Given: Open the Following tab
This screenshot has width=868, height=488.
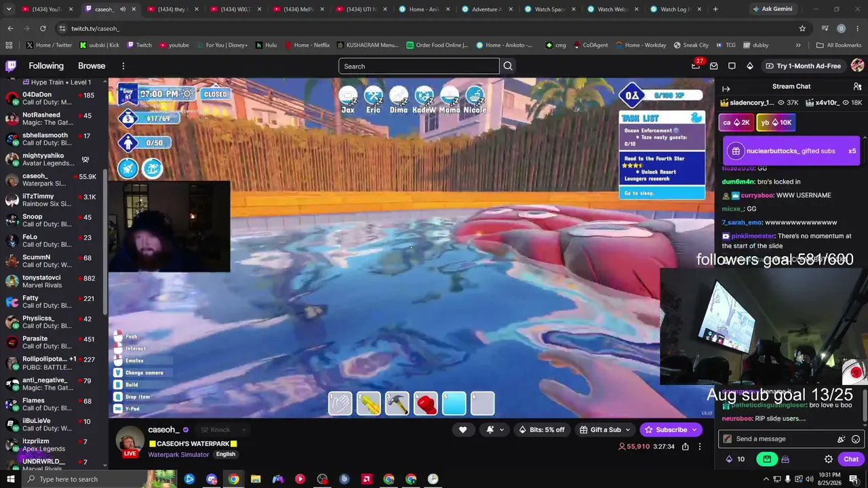Looking at the screenshot, I should pyautogui.click(x=46, y=66).
